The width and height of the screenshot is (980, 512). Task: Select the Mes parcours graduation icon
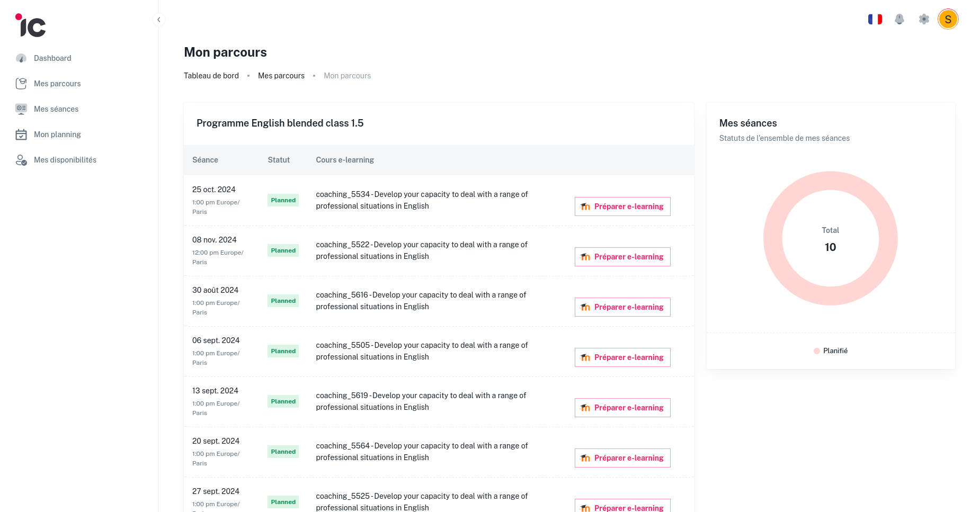(x=21, y=83)
